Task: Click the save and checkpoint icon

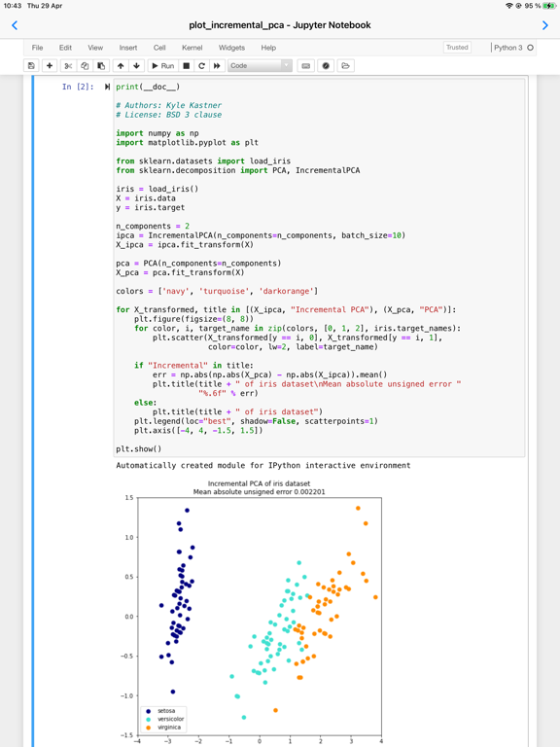Action: pyautogui.click(x=31, y=66)
